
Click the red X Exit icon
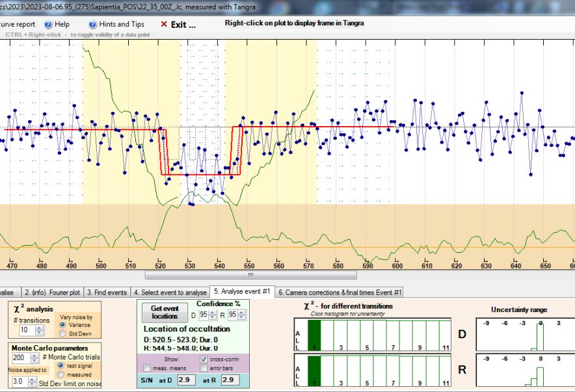(x=164, y=24)
